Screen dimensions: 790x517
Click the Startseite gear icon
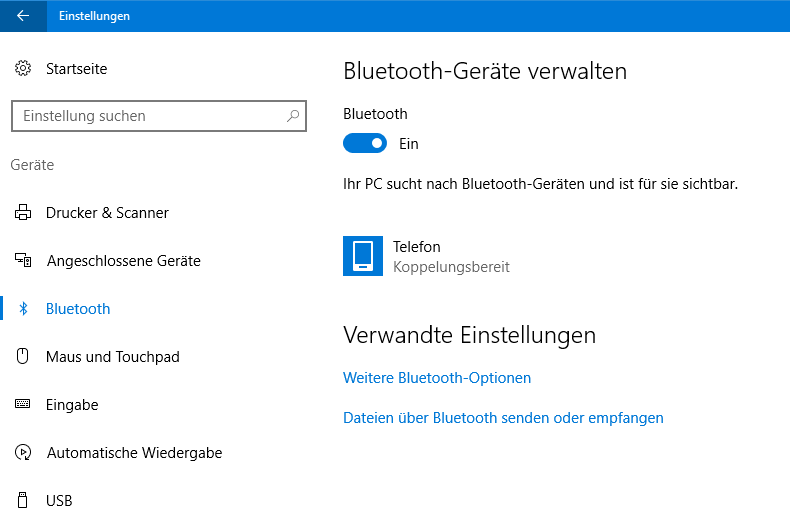point(23,69)
